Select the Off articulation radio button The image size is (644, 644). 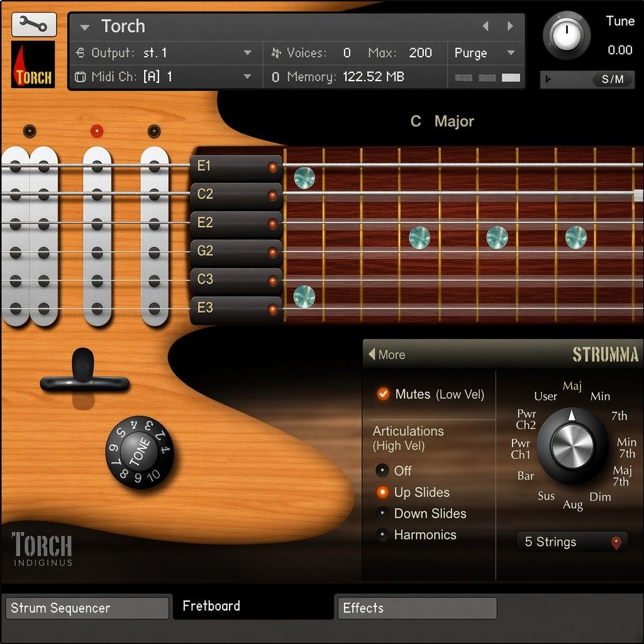click(x=382, y=470)
